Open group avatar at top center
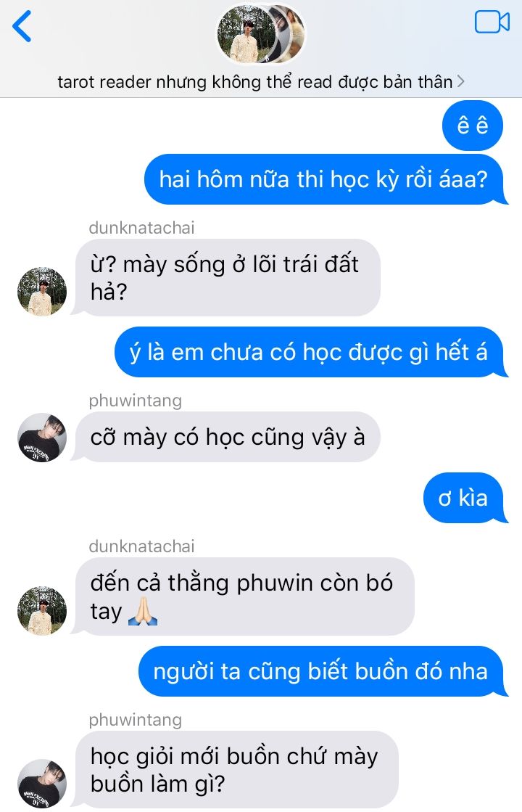Viewport: 522px width, 812px height. (x=260, y=34)
